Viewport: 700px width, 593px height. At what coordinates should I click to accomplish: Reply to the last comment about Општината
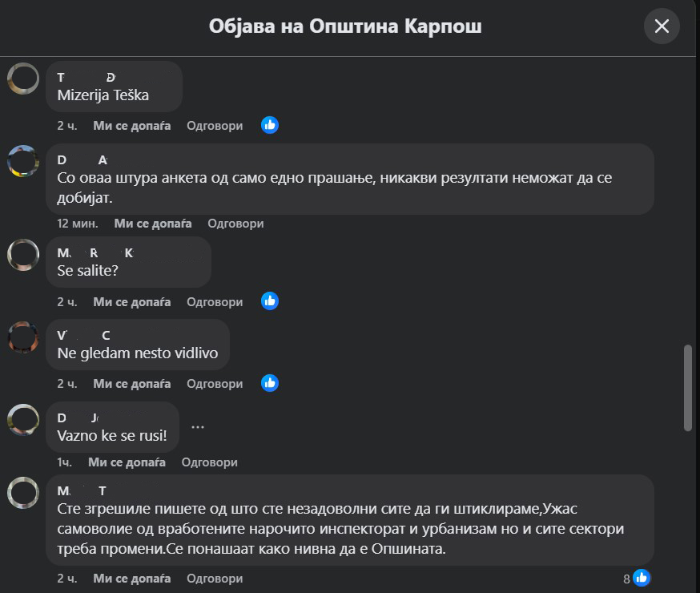(x=214, y=578)
